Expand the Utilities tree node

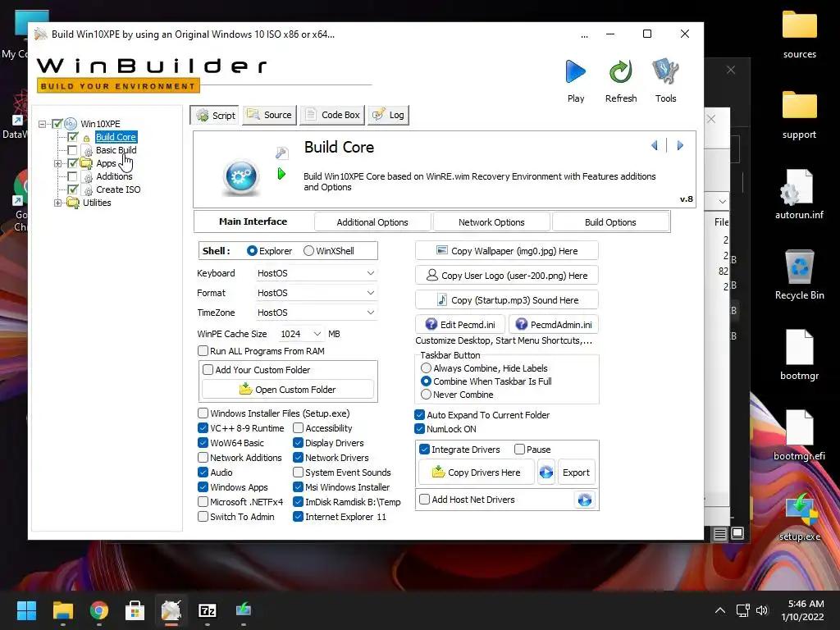[58, 203]
